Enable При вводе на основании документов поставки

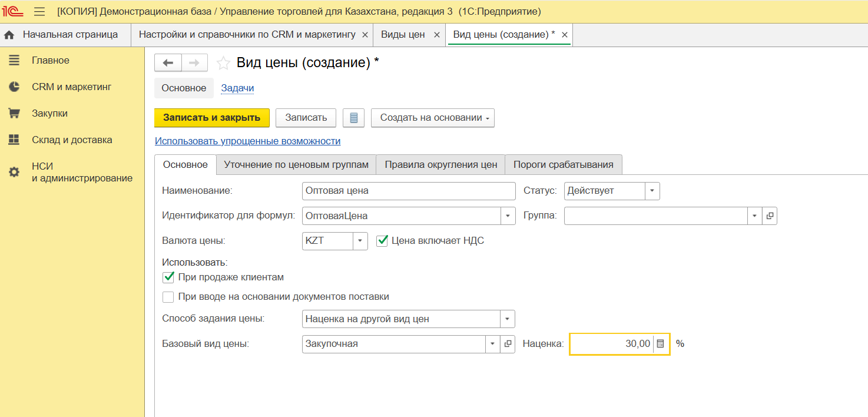pos(168,297)
